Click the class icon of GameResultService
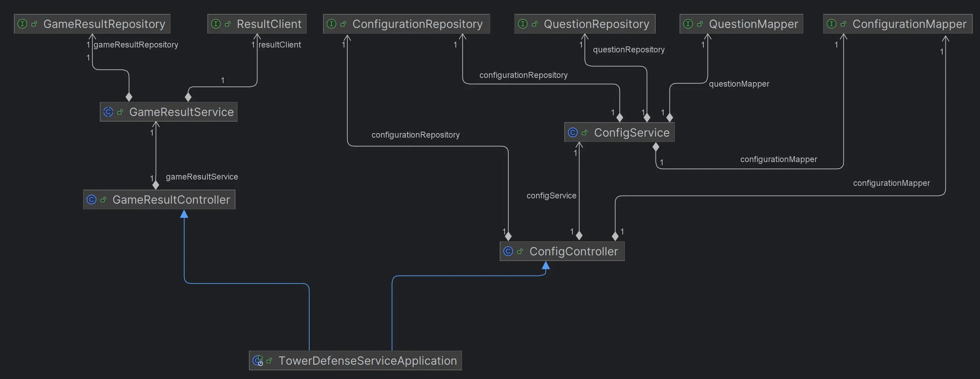This screenshot has height=379, width=980. [108, 112]
